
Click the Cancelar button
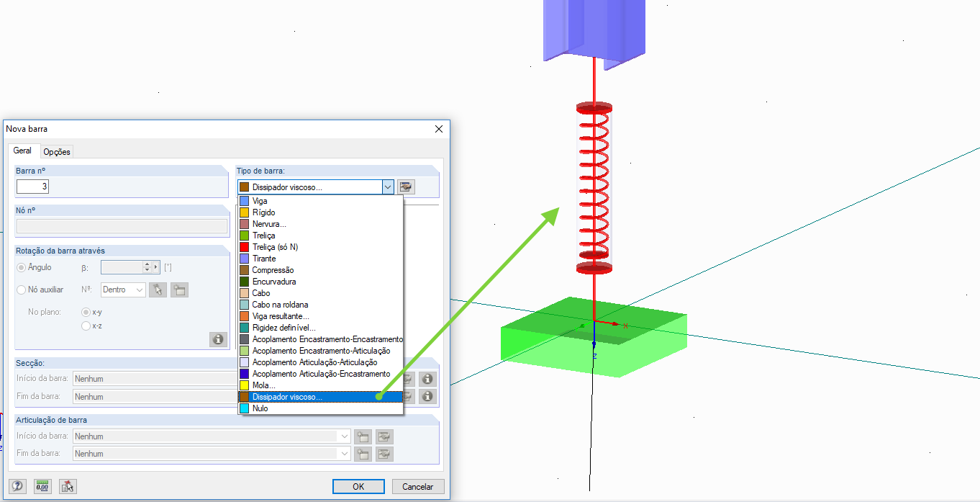(x=418, y=486)
